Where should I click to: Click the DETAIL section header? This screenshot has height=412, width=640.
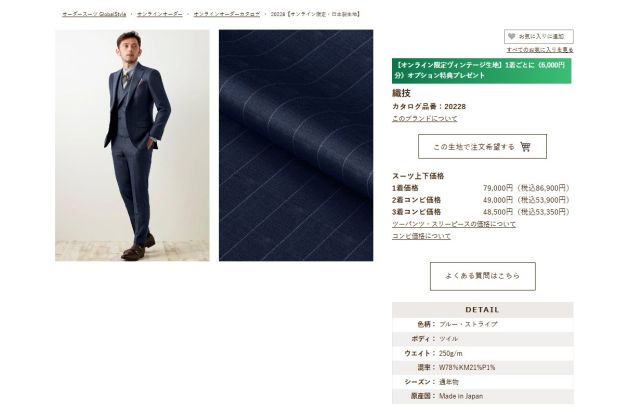pyautogui.click(x=482, y=310)
